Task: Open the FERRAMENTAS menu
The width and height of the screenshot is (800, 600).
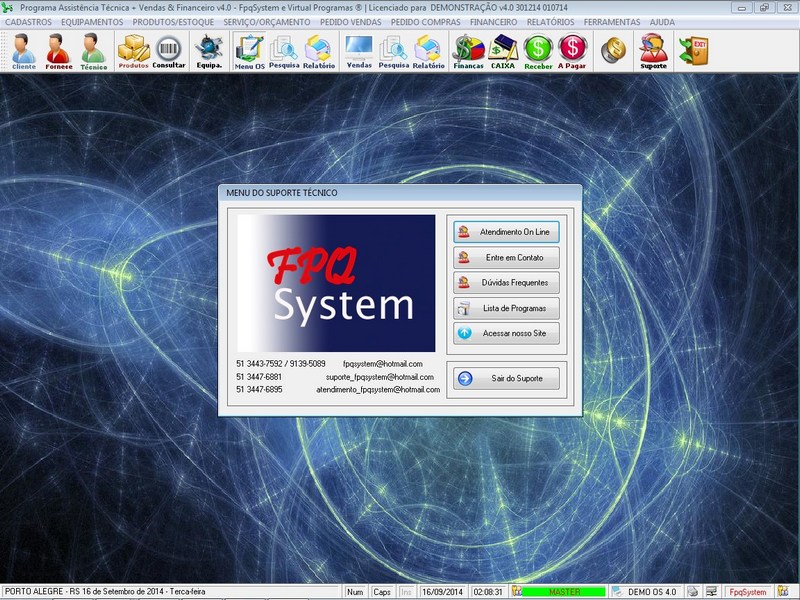Action: click(x=612, y=22)
